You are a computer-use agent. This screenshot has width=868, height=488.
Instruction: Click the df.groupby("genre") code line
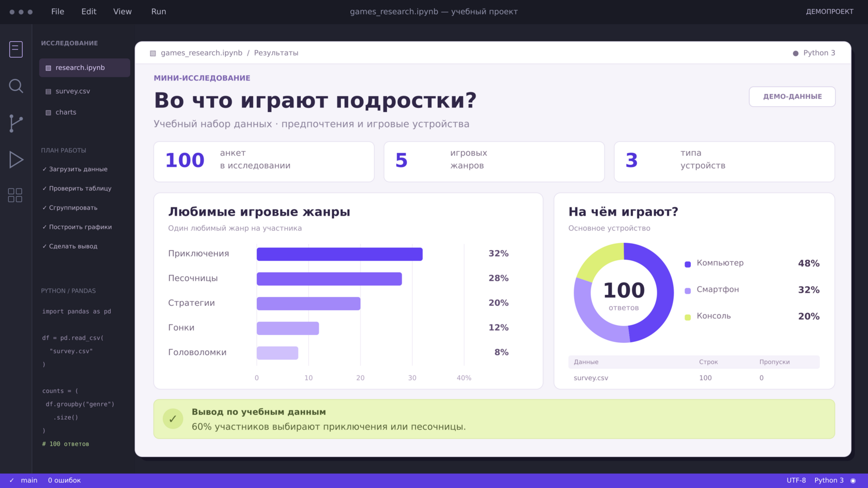tap(80, 404)
